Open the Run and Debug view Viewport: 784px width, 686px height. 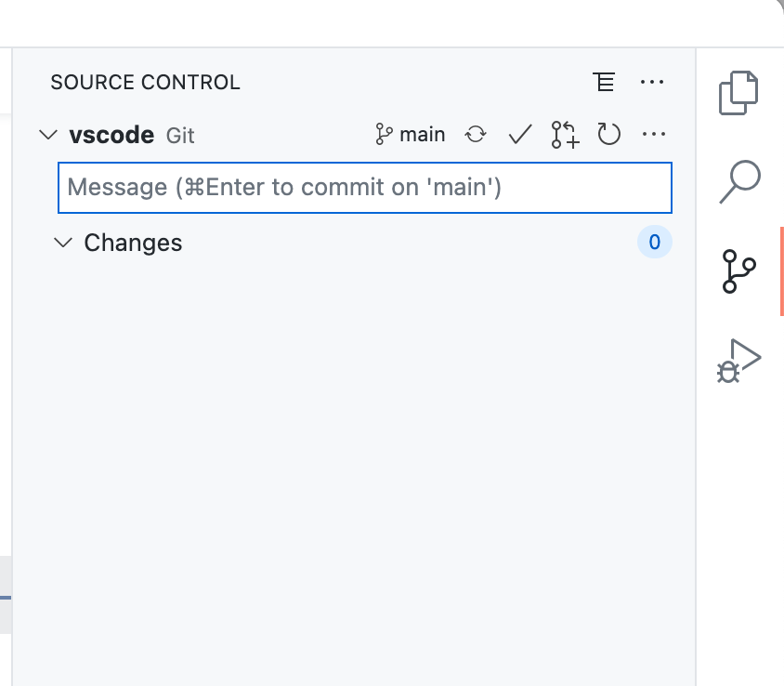point(738,359)
